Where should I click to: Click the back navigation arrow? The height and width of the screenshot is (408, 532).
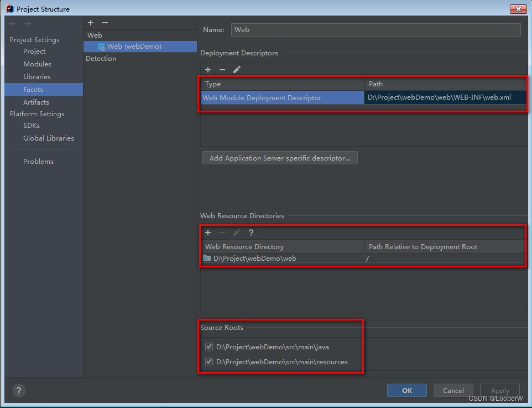[x=13, y=24]
